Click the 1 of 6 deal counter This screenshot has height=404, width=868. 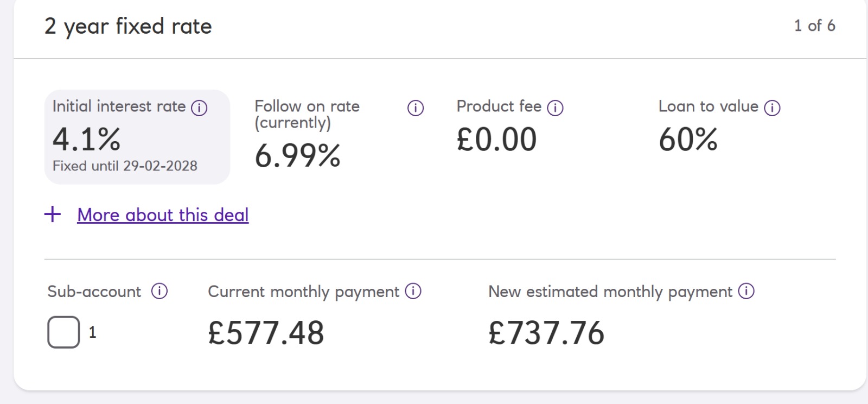point(814,26)
